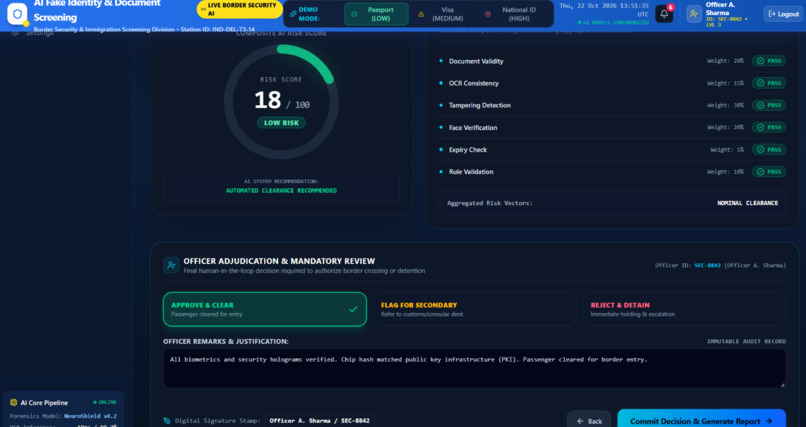Click the Expiry Check PASS badge
The image size is (806, 427).
coord(769,150)
